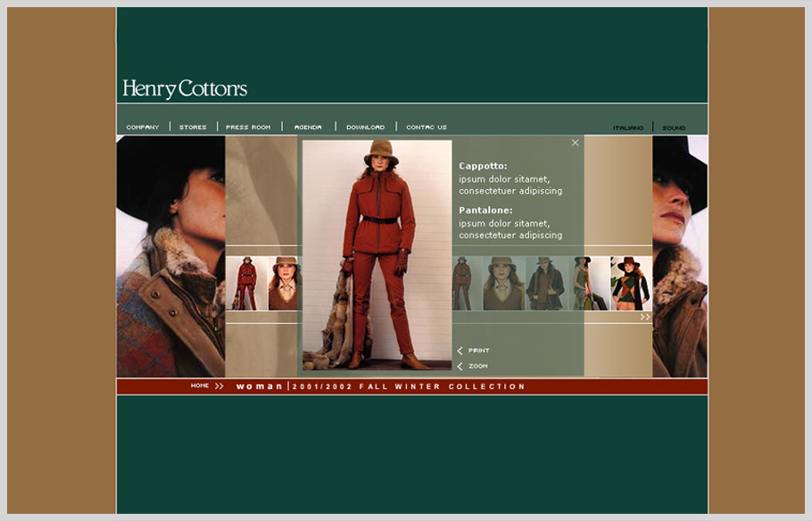This screenshot has height=521, width=812.
Task: Select first red suit thumbnail on left
Action: point(246,284)
